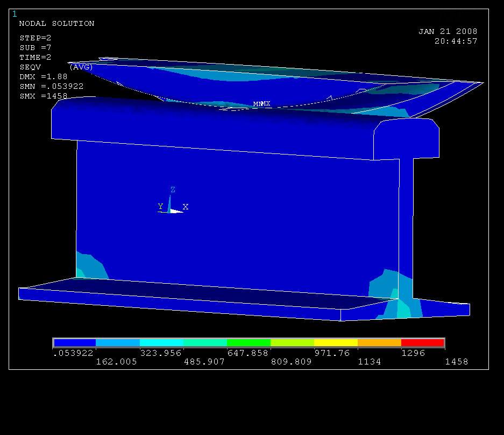
Task: Click the (AVG) label
Action: pyautogui.click(x=81, y=67)
